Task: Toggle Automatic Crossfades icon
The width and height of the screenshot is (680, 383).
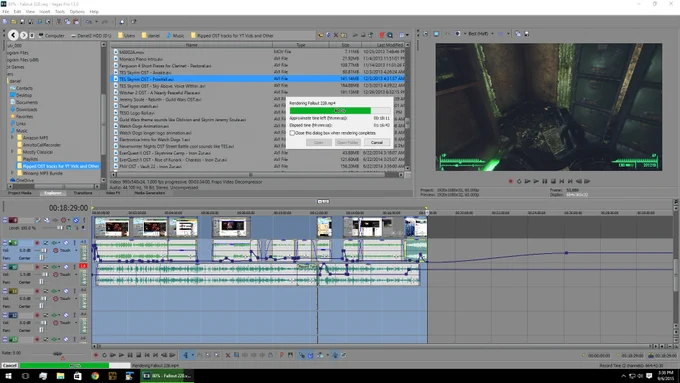Action: coord(310,355)
